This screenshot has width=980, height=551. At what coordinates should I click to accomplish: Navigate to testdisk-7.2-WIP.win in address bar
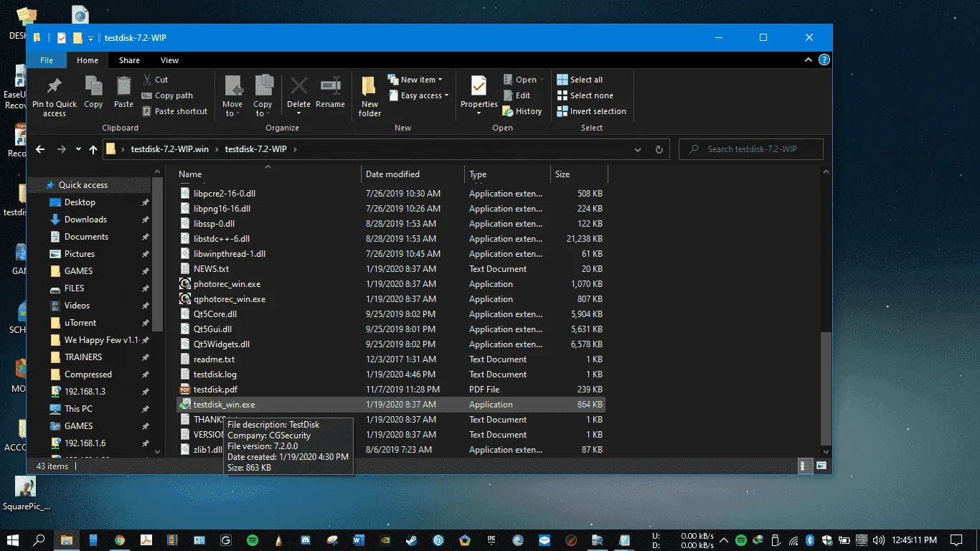169,149
